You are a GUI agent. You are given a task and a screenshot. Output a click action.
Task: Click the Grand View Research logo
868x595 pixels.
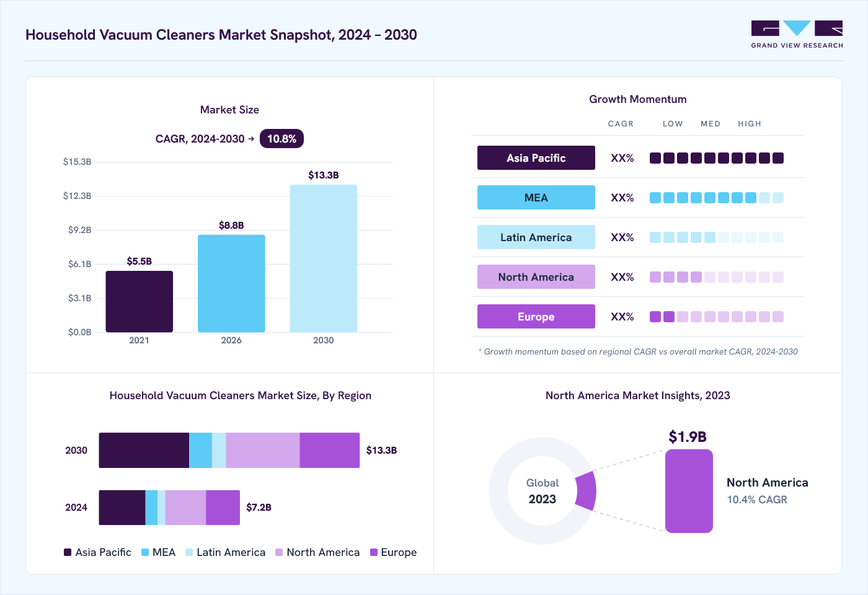point(797,35)
